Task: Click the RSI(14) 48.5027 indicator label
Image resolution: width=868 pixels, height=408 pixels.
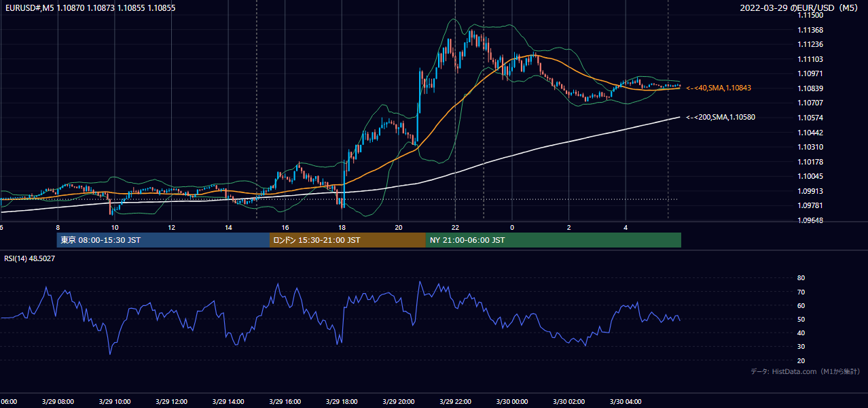Action: pos(30,258)
